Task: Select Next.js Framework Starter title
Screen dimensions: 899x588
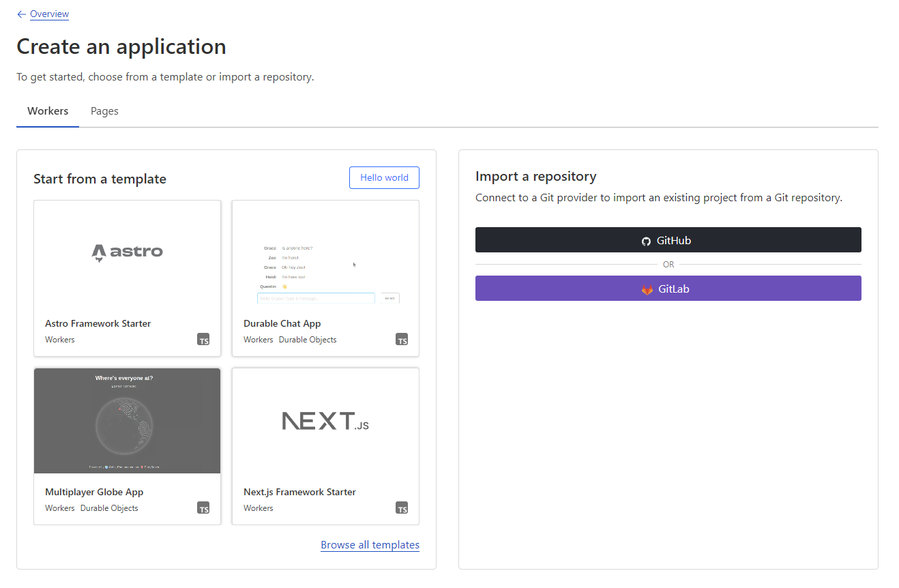Action: point(299,492)
